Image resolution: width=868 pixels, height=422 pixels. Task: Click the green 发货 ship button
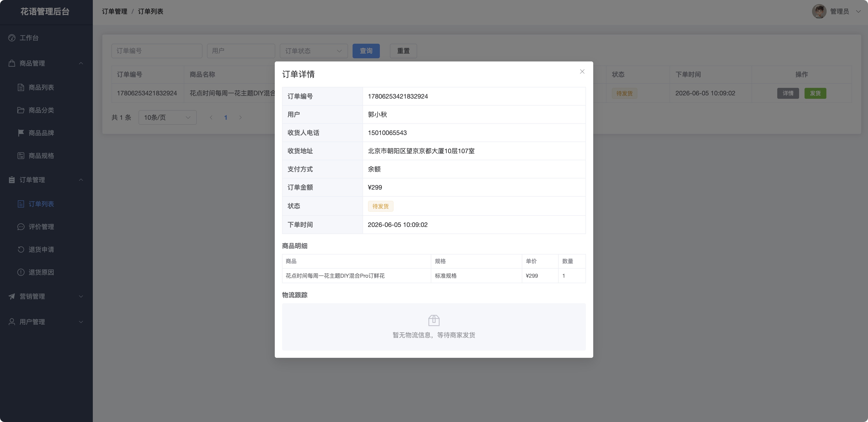click(815, 93)
